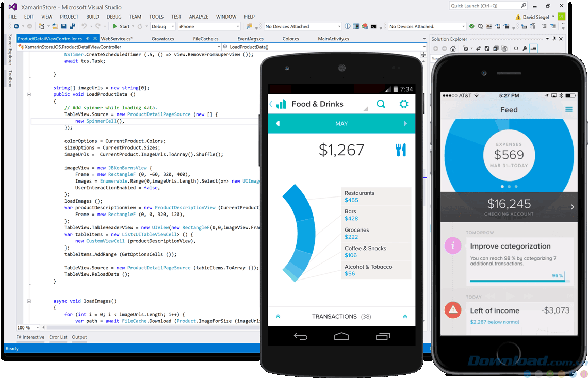Open the Output panel tab

point(79,337)
